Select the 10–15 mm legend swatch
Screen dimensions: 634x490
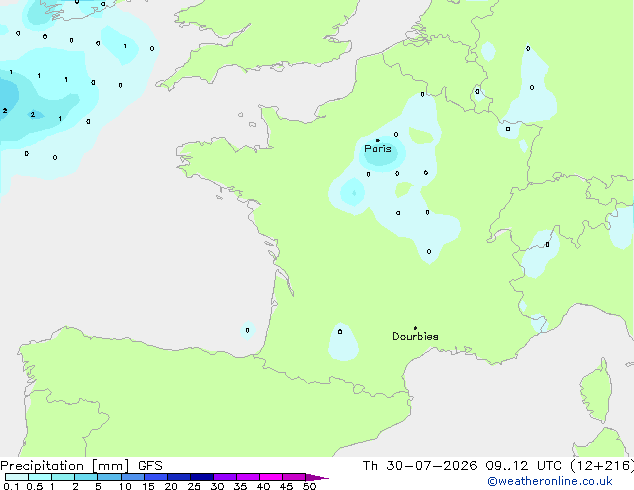tap(133, 477)
